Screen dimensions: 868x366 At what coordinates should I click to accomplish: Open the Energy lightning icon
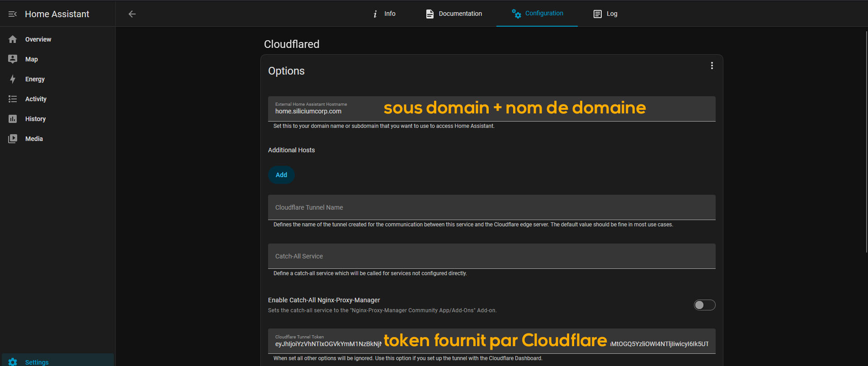pos(13,79)
